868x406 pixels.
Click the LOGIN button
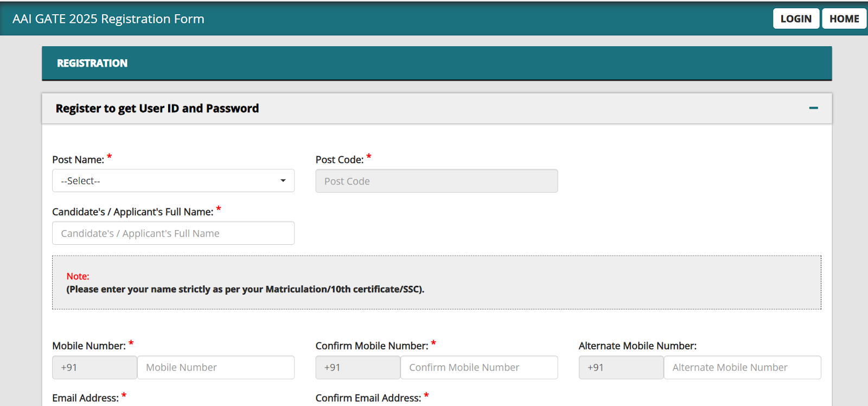point(796,18)
